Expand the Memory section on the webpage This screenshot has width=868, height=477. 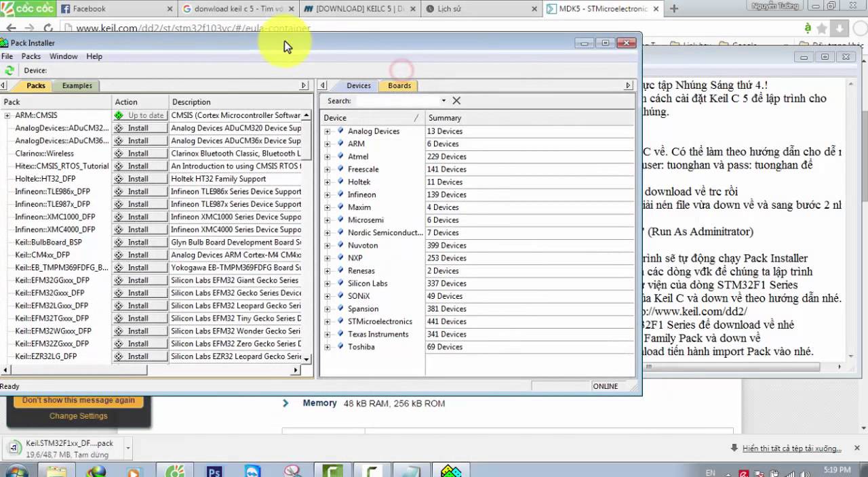pos(285,403)
